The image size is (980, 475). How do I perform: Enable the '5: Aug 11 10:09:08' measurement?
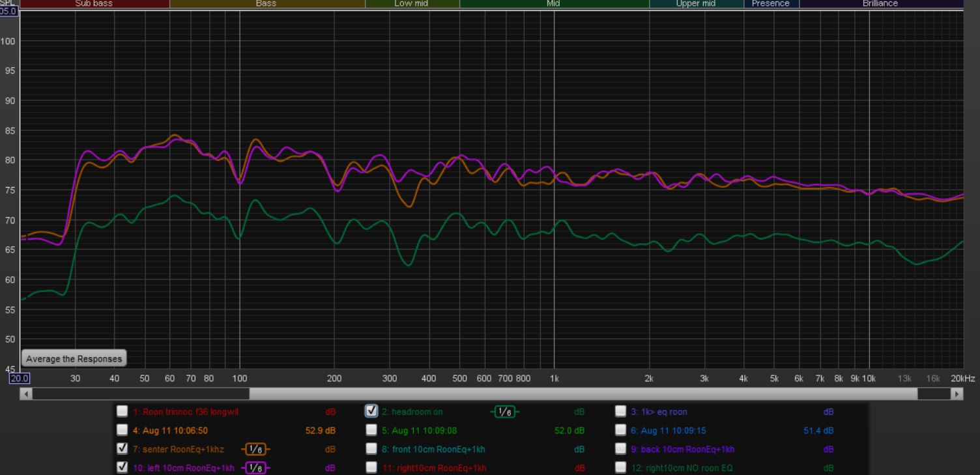[x=372, y=430]
